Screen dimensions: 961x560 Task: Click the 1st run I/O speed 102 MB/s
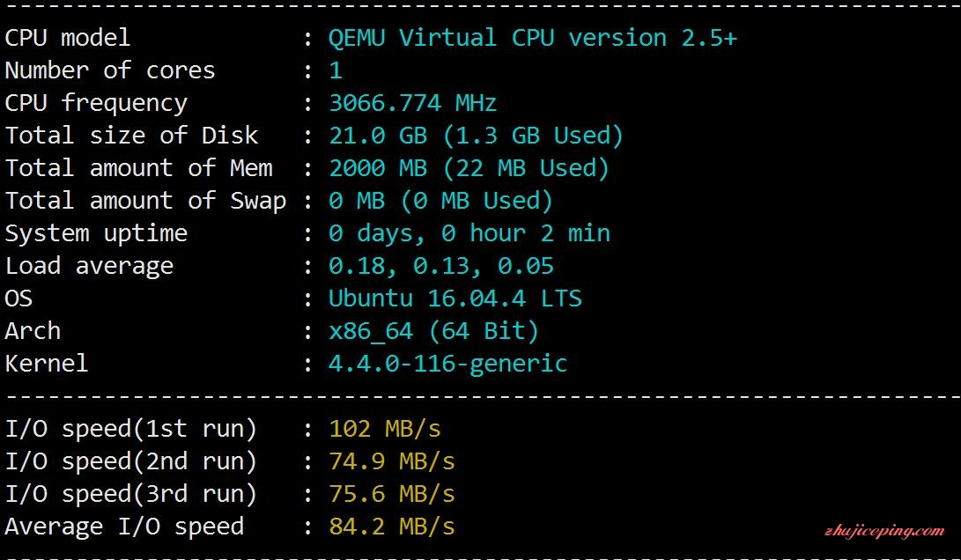(385, 429)
